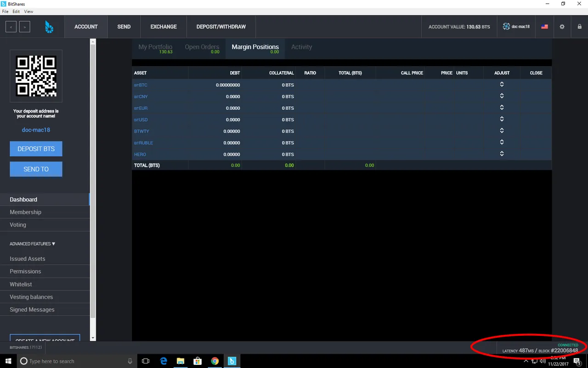Open the Windows Start menu
This screenshot has height=368, width=588.
[x=8, y=361]
